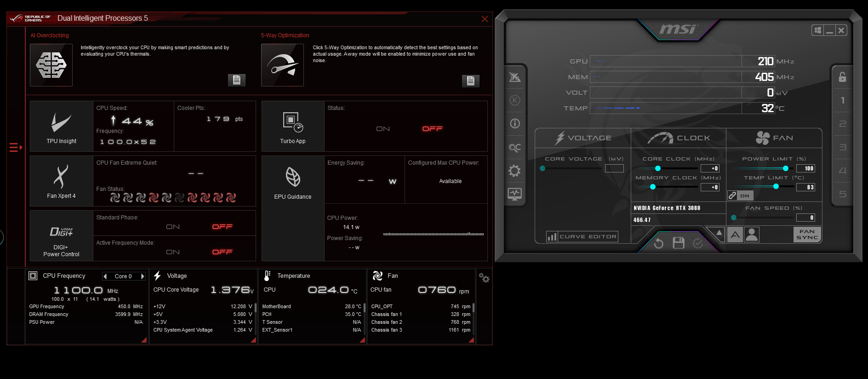
Task: Switch to previous CPU core
Action: pos(105,276)
